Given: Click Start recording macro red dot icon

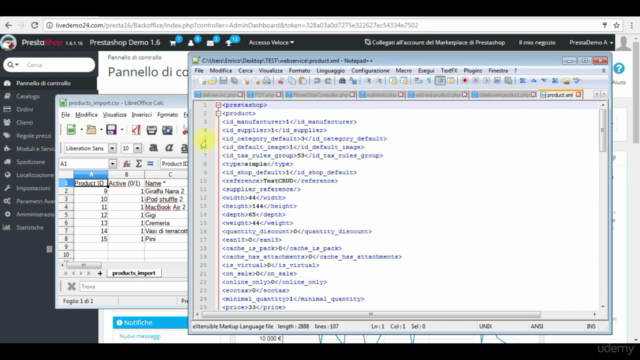Looking at the screenshot, I should click(x=465, y=81).
